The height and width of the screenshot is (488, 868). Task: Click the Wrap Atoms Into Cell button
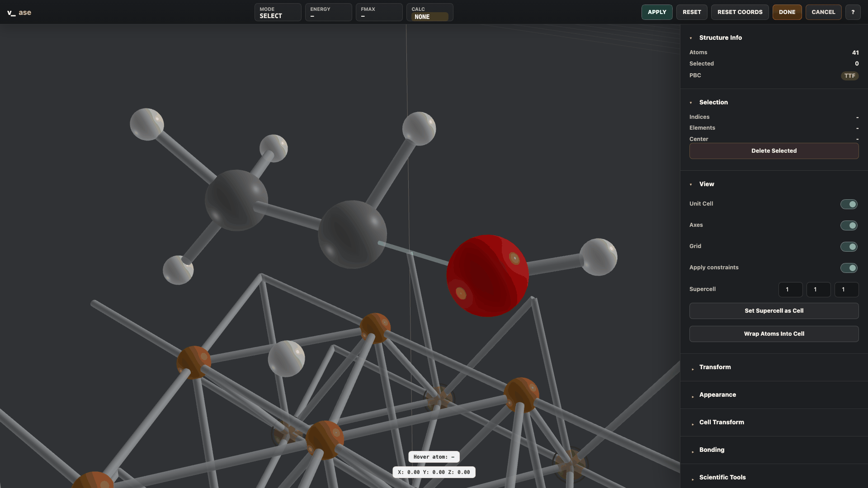774,334
